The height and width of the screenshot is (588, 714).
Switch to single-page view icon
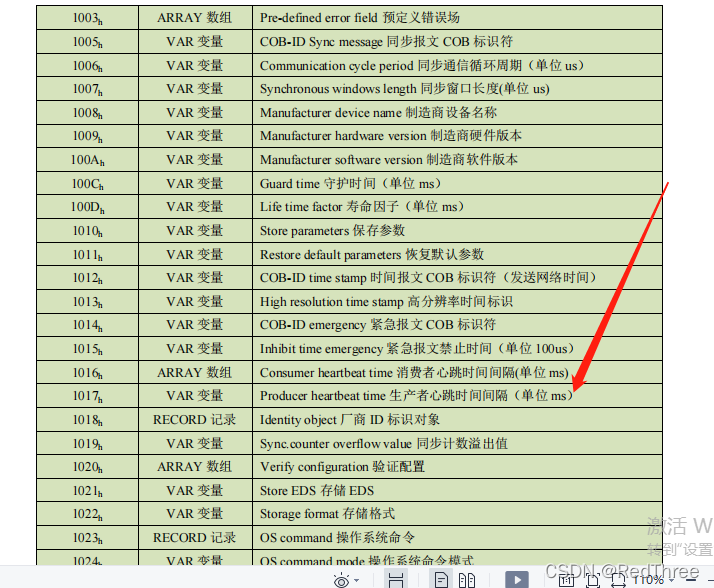point(441,580)
